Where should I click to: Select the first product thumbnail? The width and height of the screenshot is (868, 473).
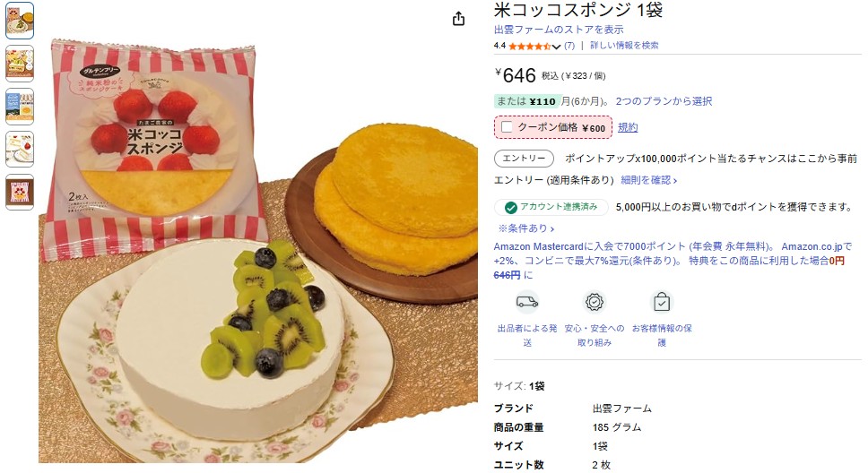(20, 21)
